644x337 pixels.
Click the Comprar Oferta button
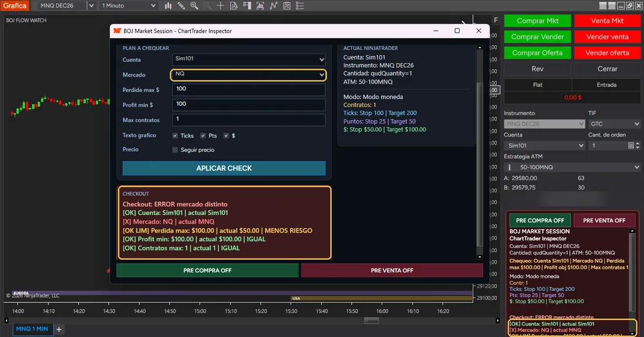(x=537, y=53)
